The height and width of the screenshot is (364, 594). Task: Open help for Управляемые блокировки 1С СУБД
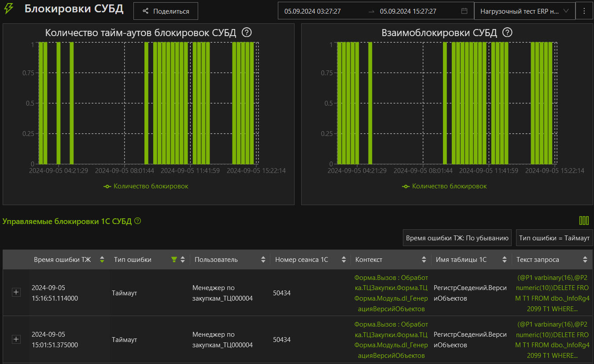(x=138, y=221)
